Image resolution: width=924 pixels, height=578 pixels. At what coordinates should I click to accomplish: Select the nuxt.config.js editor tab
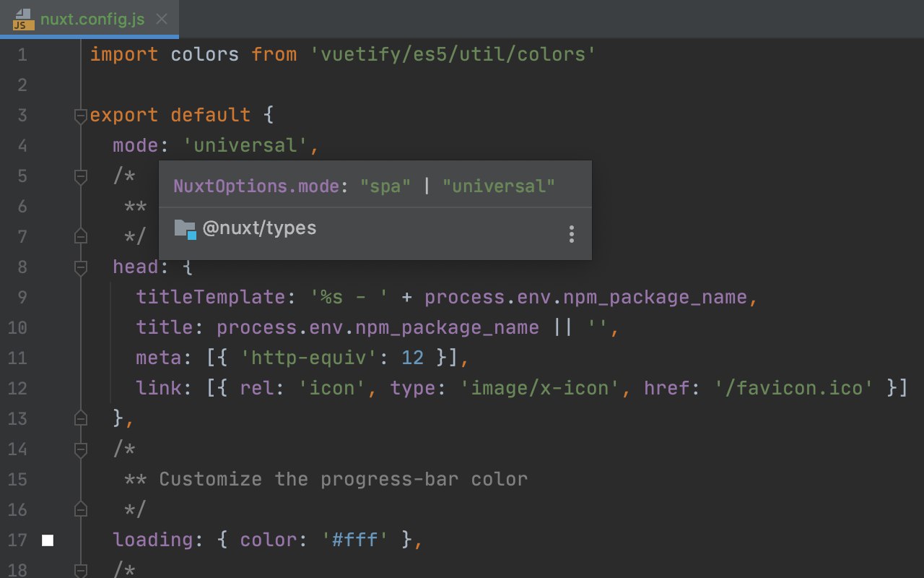point(90,19)
